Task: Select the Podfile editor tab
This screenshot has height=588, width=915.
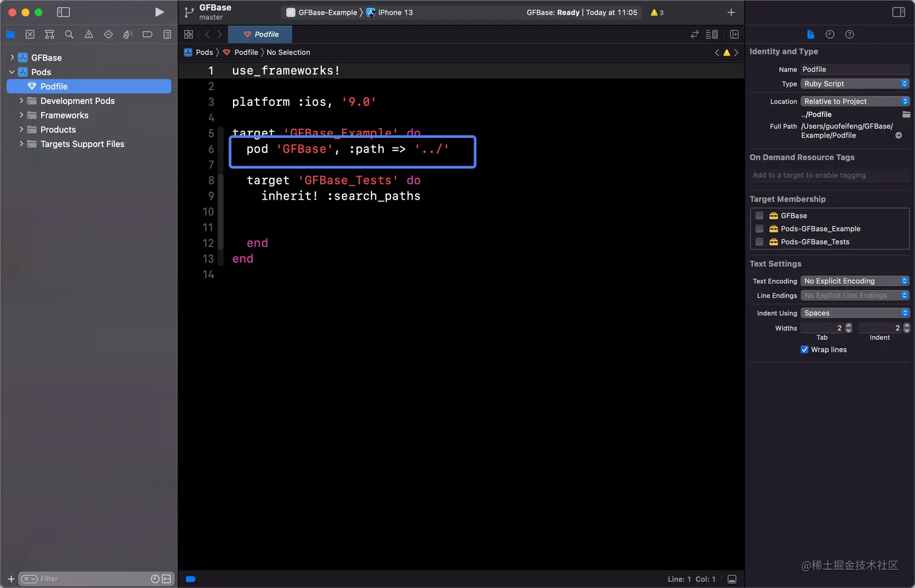Action: pyautogui.click(x=260, y=34)
